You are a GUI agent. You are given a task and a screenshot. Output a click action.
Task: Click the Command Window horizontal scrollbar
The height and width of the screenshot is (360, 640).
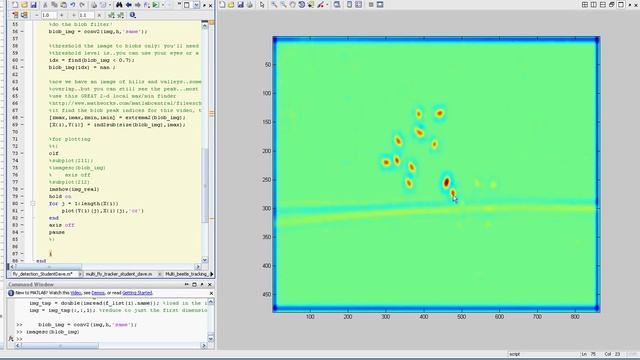[x=60, y=345]
